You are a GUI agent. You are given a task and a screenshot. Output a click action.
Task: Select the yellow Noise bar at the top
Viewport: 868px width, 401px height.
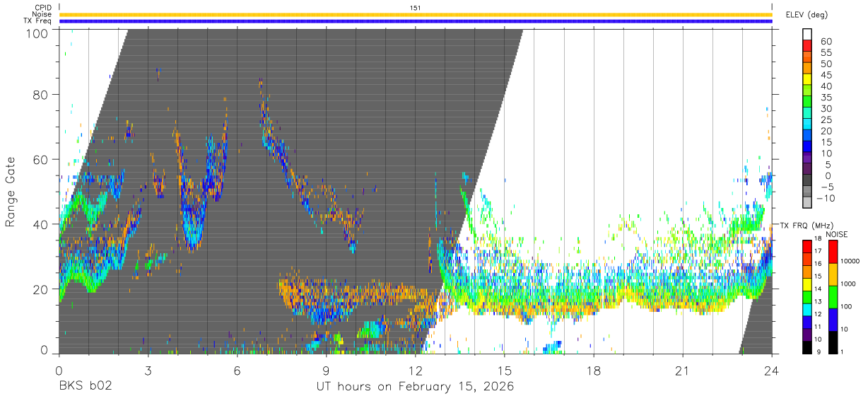coord(416,14)
